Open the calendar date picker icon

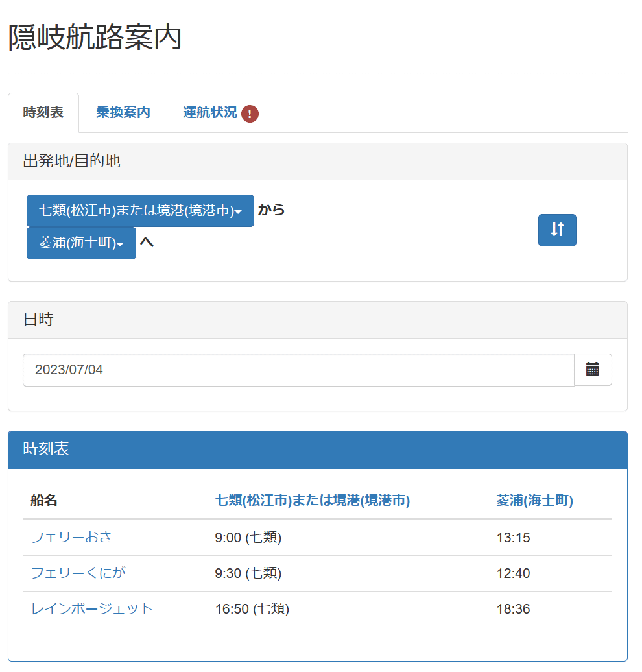click(x=592, y=370)
